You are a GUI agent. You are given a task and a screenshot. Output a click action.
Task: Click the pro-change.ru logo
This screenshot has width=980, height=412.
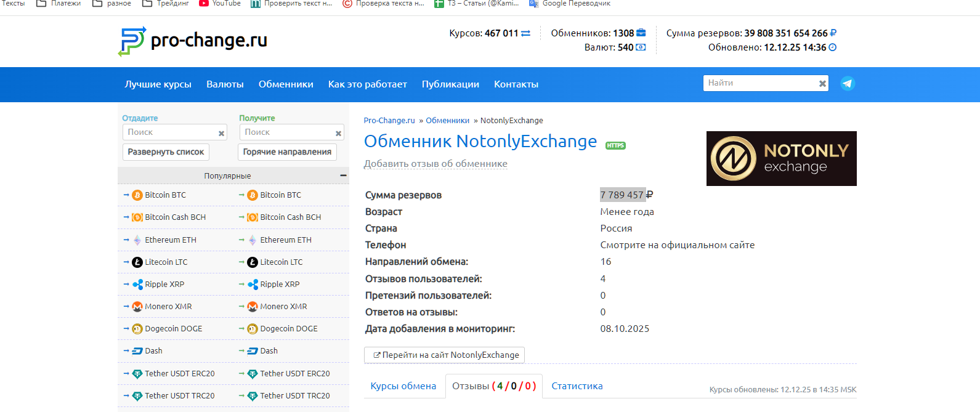[x=193, y=41]
